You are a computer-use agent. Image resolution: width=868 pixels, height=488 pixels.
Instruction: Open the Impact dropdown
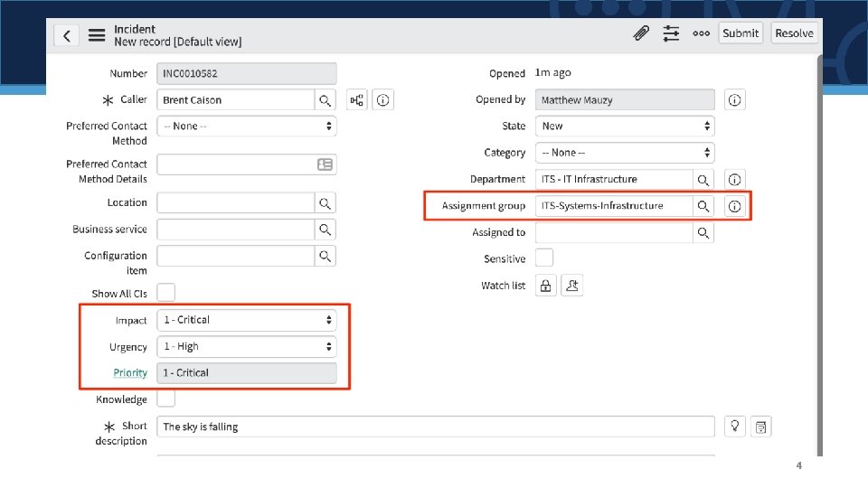(x=246, y=320)
